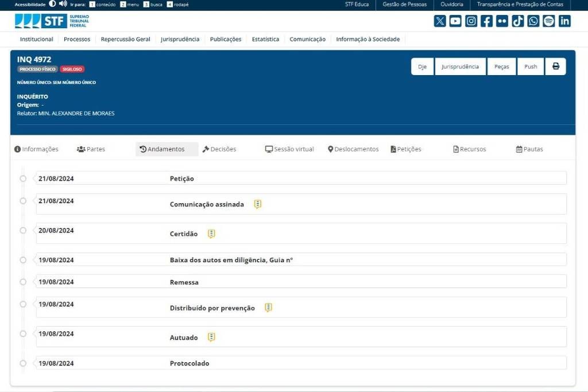Click the Peças button
This screenshot has height=392, width=588.
point(501,67)
